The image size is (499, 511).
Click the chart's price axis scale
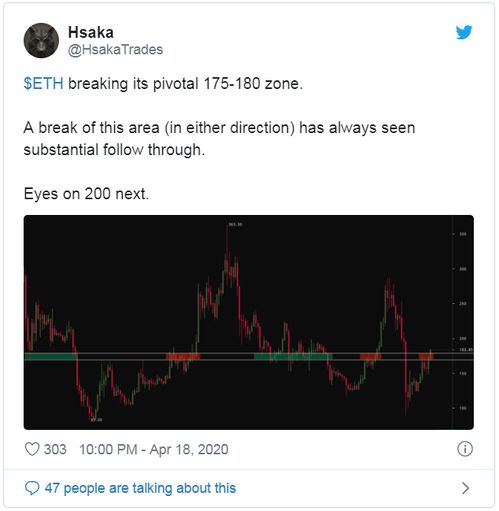(463, 322)
